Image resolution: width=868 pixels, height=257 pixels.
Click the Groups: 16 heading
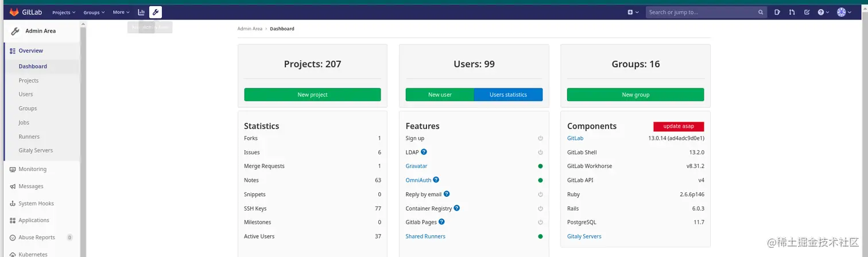point(635,64)
